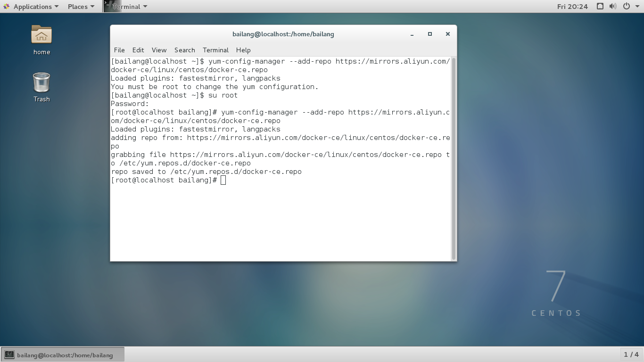644x362 pixels.
Task: Open the Places menu
Action: [81, 7]
